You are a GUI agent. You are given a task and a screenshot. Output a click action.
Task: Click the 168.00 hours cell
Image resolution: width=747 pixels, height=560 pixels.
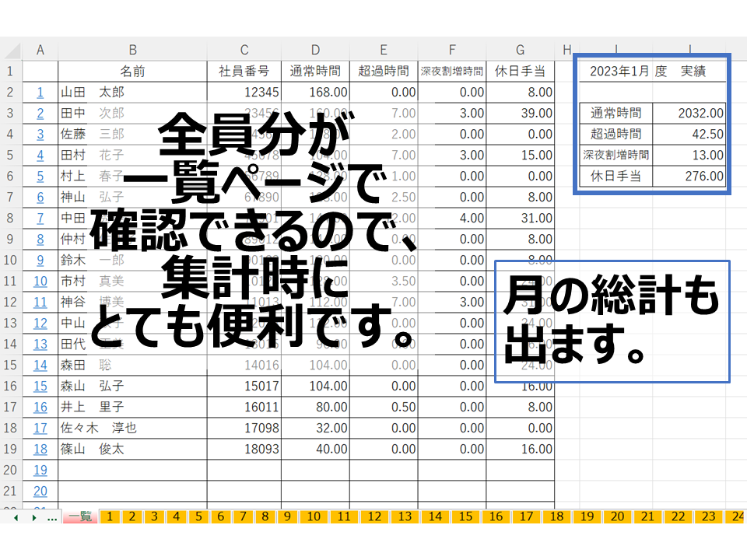point(315,93)
